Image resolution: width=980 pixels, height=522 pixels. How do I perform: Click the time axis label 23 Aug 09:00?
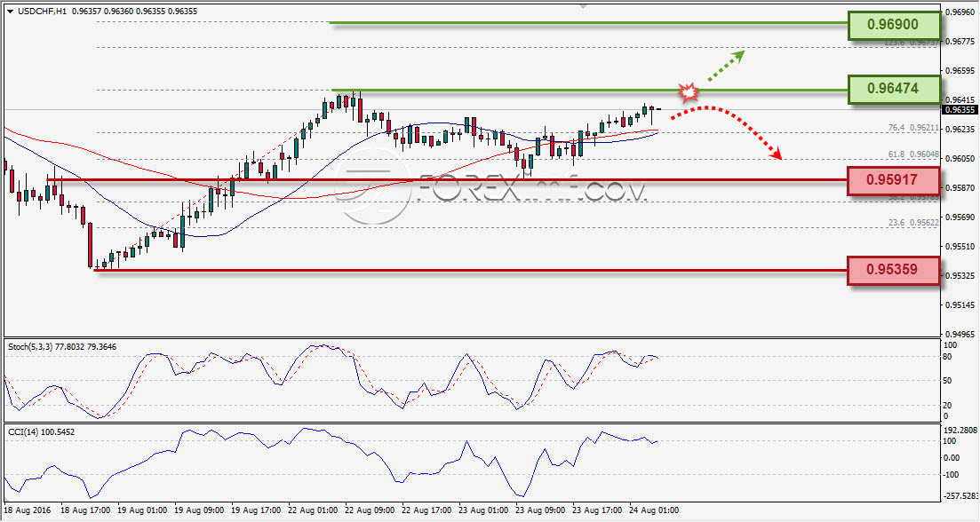pyautogui.click(x=540, y=510)
